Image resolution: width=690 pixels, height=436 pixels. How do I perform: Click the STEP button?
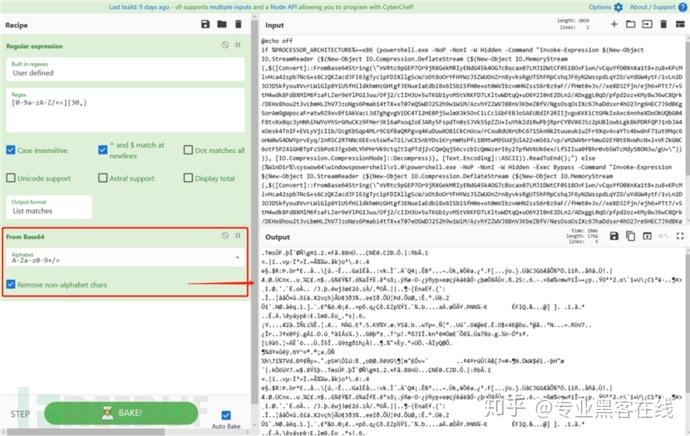click(20, 414)
